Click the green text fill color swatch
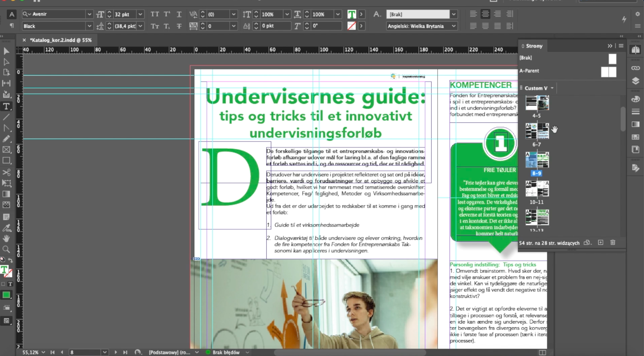 click(352, 14)
